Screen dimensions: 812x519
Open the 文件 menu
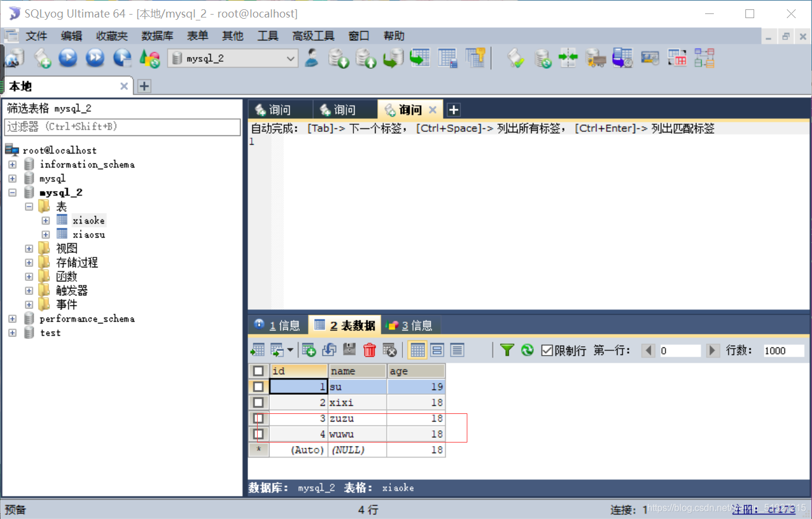coord(36,36)
